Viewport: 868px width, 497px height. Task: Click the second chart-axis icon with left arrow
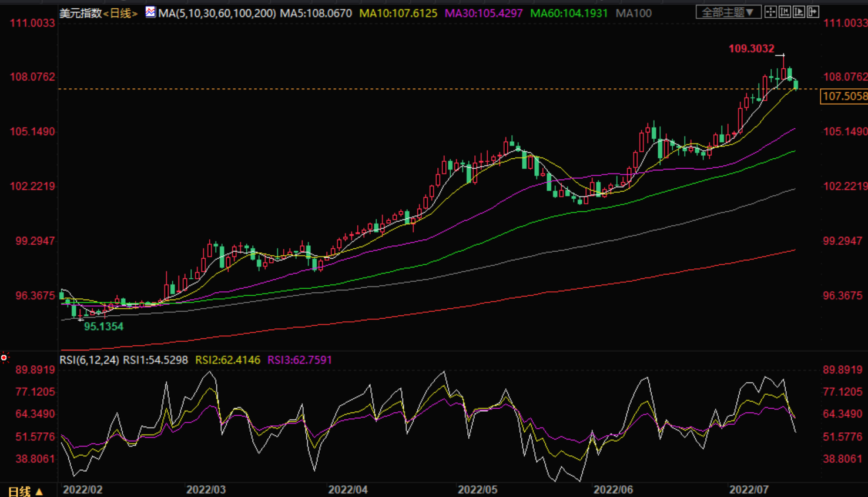pyautogui.click(x=785, y=12)
